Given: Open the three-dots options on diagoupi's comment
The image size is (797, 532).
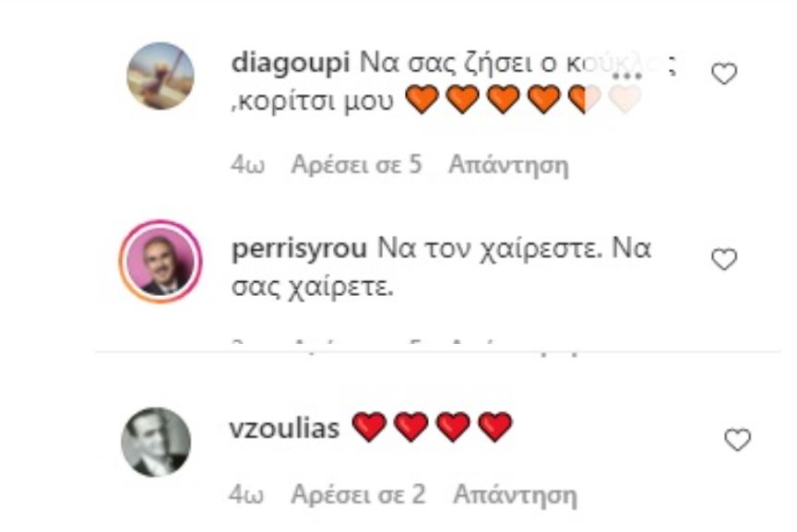Looking at the screenshot, I should (x=626, y=77).
